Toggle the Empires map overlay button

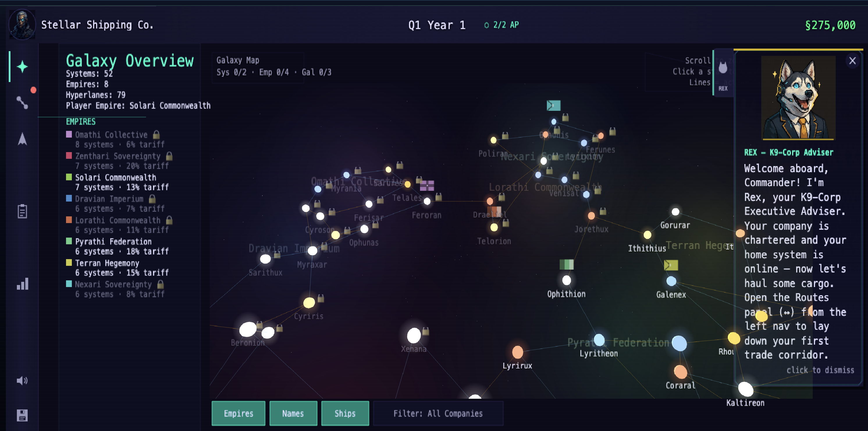click(x=239, y=413)
